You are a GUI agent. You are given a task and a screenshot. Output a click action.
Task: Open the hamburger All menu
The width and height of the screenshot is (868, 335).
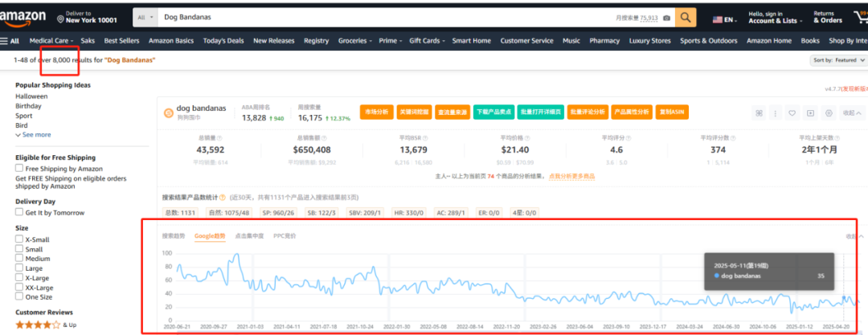point(10,40)
